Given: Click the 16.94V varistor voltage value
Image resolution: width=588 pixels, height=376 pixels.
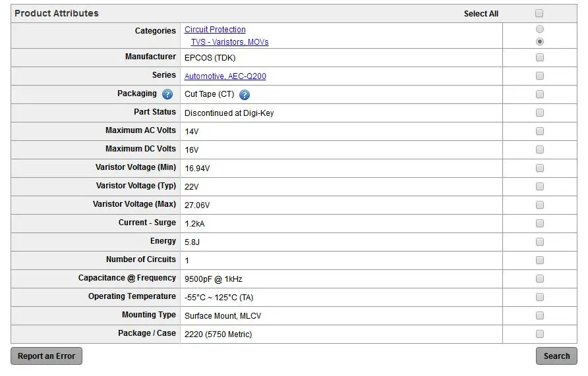Looking at the screenshot, I should pos(197,169).
